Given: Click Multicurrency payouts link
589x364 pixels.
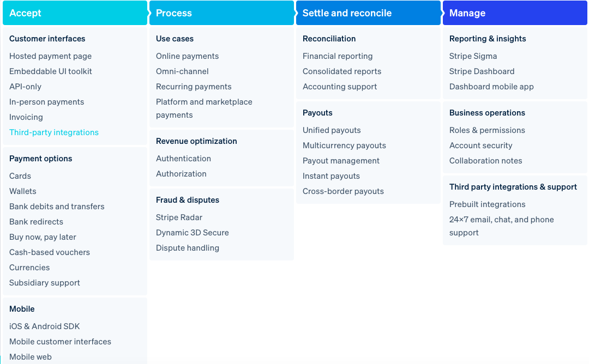Looking at the screenshot, I should click(344, 145).
